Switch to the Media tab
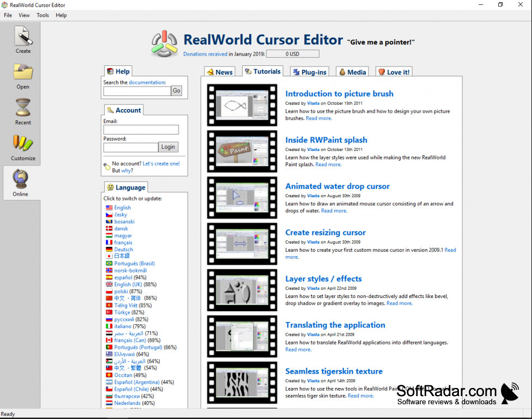 click(x=353, y=72)
